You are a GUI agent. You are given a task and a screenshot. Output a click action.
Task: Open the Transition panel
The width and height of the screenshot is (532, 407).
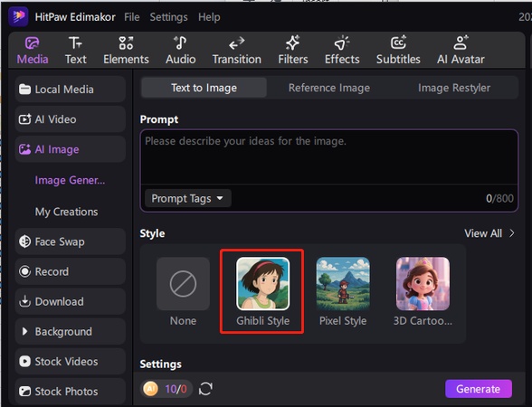(x=236, y=51)
